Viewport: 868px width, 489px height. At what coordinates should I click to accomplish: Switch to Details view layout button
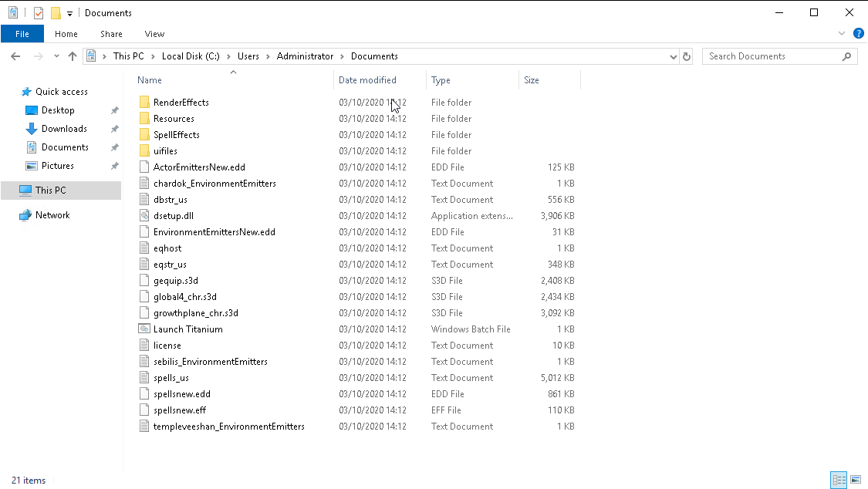coord(839,480)
